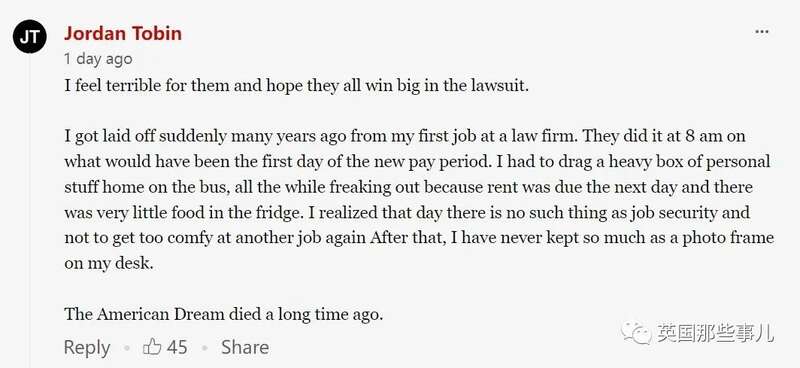Screen dimensions: 800x368
Task: Click line starting 'what would have been'
Action: click(x=417, y=162)
